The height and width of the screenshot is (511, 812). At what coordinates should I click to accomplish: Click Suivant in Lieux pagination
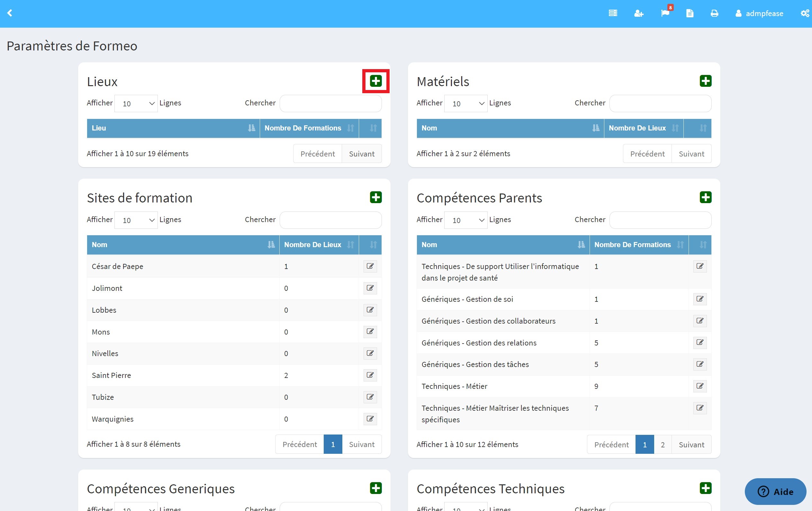pos(362,154)
